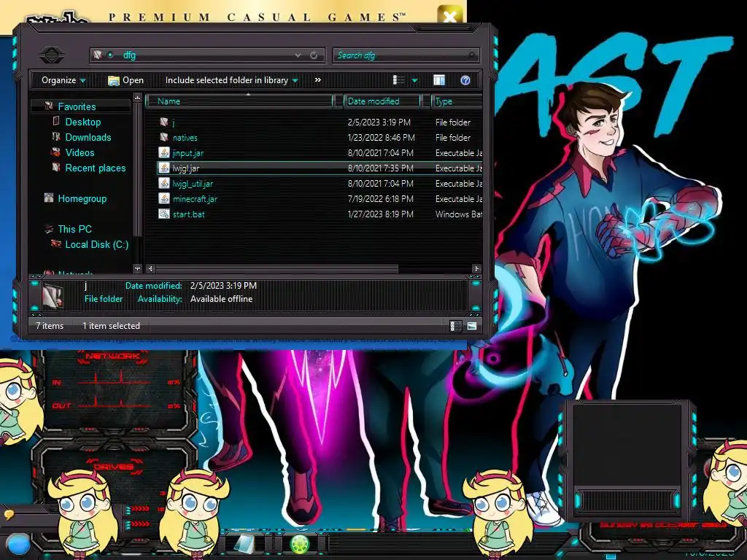Click the dfg address bar
This screenshot has height=560, width=747.
point(207,55)
